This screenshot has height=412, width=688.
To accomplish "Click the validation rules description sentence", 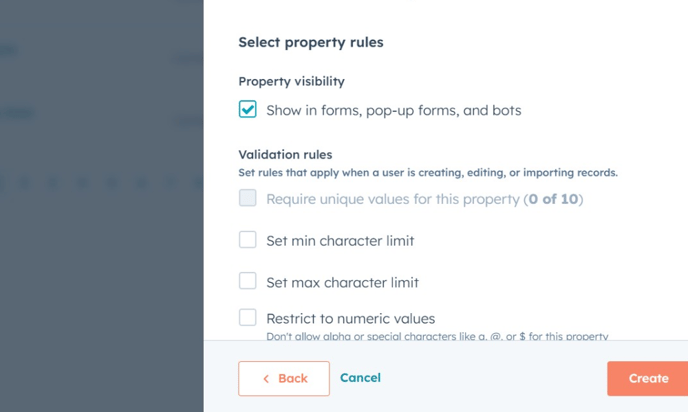I will tap(427, 172).
